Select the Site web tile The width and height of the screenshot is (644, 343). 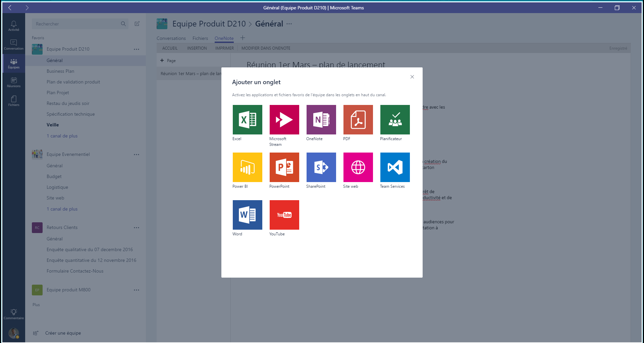tap(358, 167)
